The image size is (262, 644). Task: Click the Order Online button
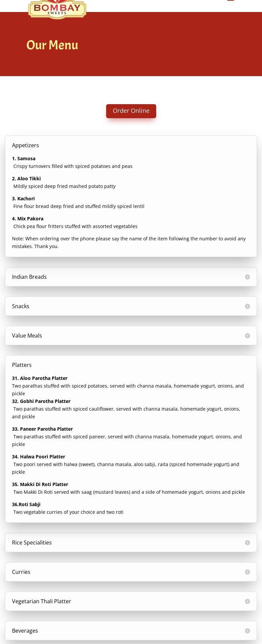[131, 111]
